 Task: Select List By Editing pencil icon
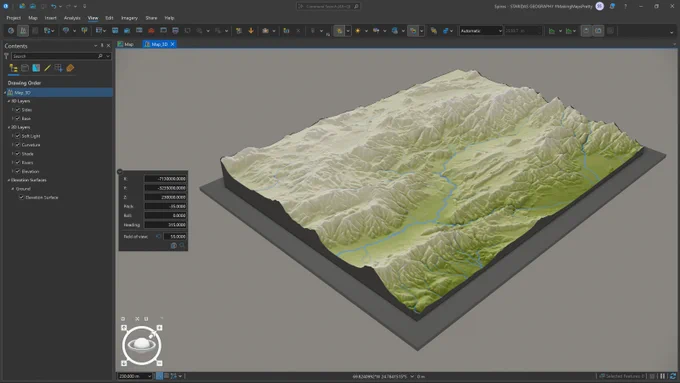point(47,68)
